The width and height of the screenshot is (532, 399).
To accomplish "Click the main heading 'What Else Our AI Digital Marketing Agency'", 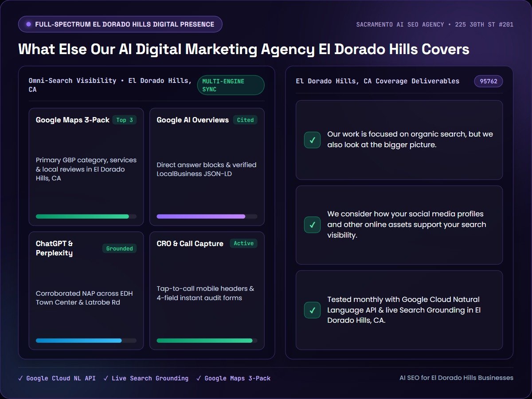I will coord(244,49).
